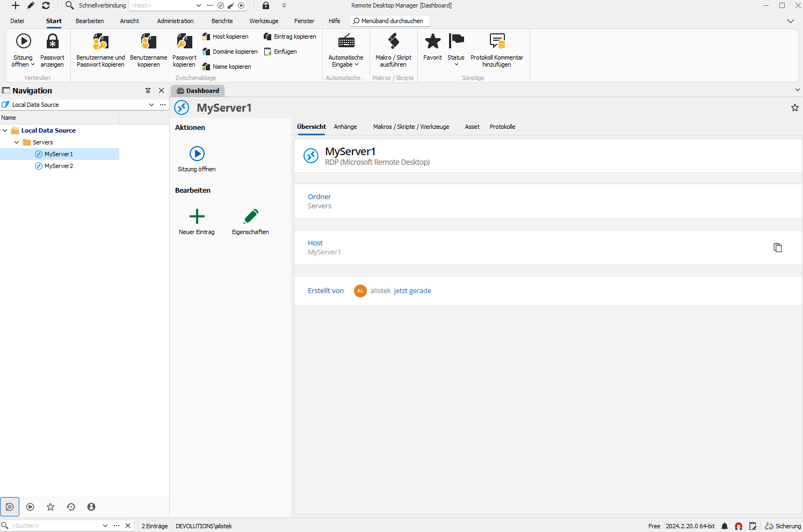Click the jetzt gerade link
Viewport: 803px width, 532px height.
(x=413, y=290)
